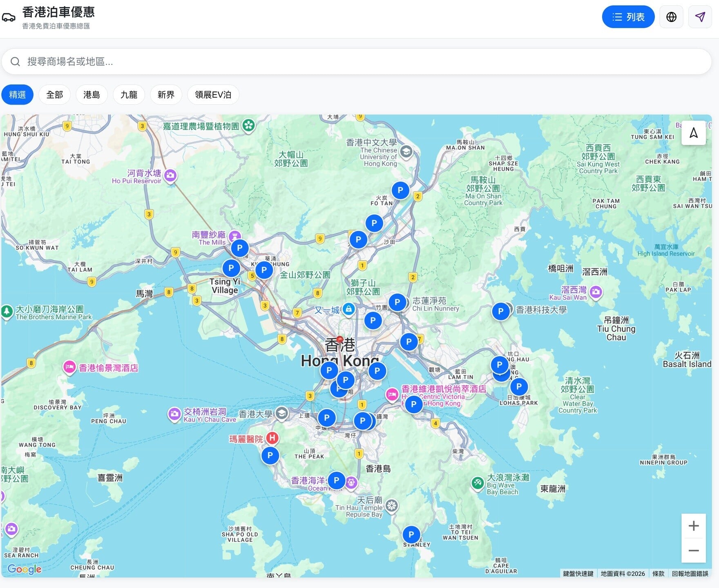Open the 條款 terms link

658,574
